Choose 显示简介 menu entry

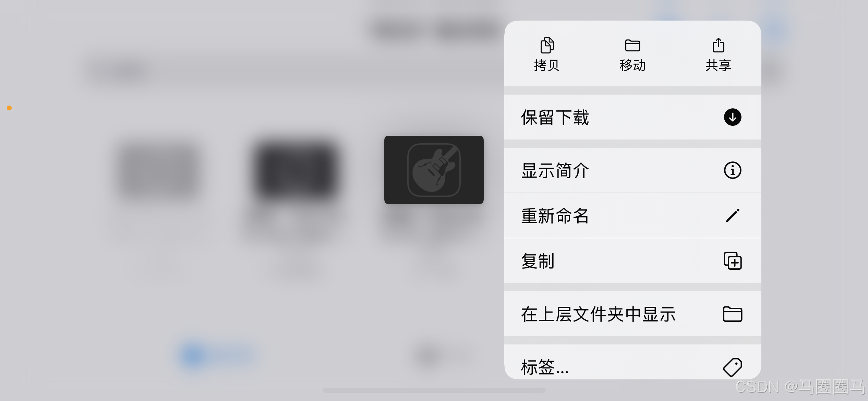632,170
